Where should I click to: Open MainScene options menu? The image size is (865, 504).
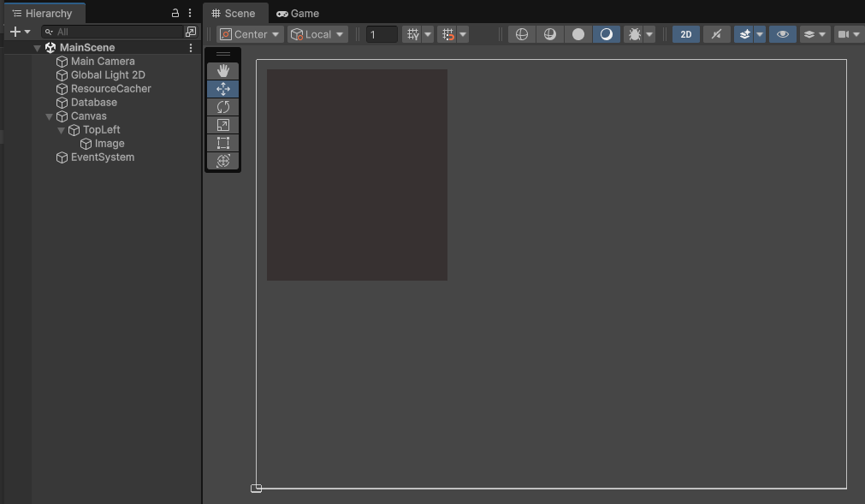pos(191,48)
